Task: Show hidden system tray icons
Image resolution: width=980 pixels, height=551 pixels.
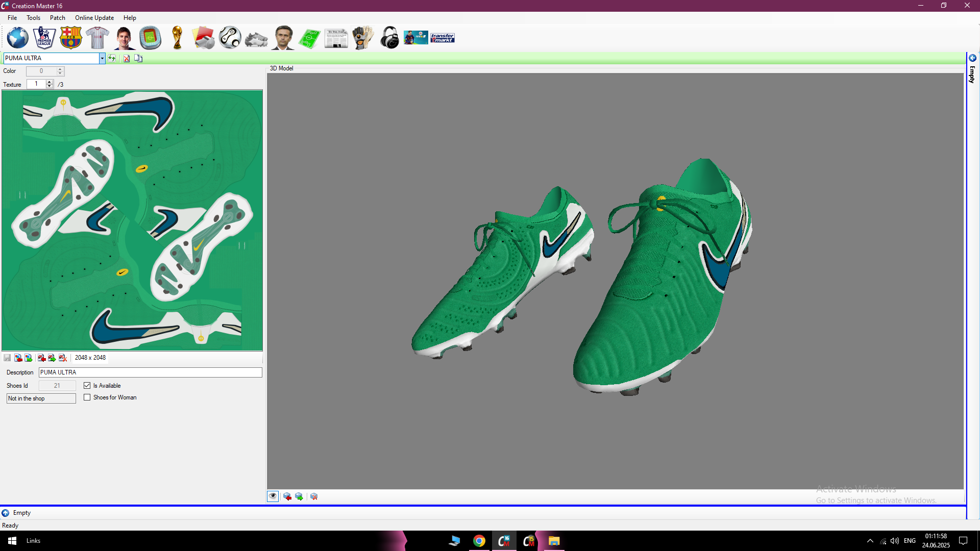Action: (x=870, y=541)
